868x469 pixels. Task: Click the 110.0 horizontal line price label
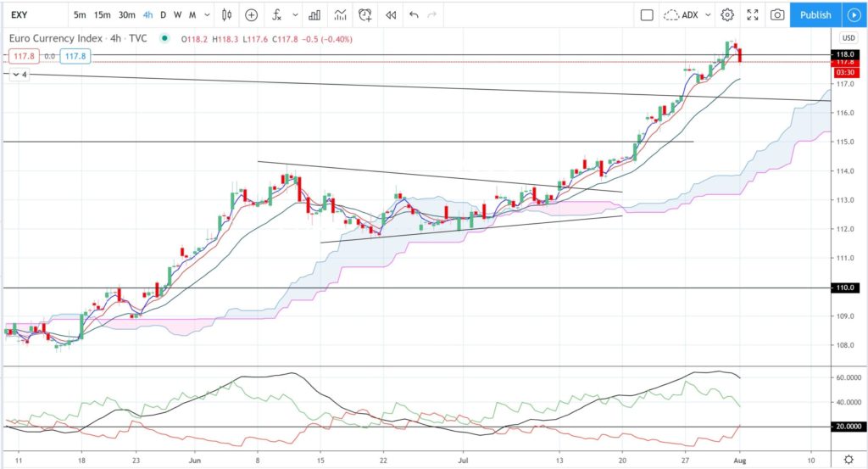pyautogui.click(x=845, y=288)
